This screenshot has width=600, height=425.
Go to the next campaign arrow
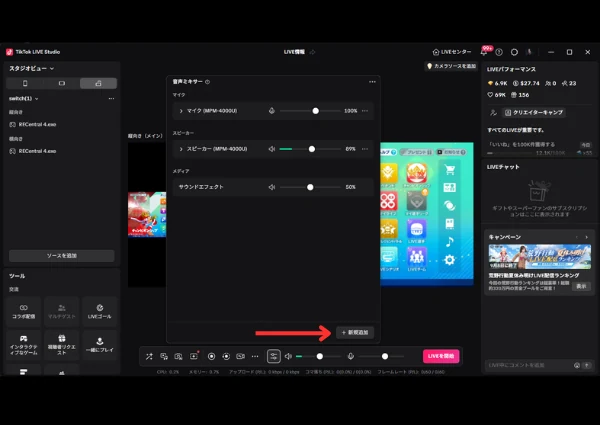(x=587, y=237)
